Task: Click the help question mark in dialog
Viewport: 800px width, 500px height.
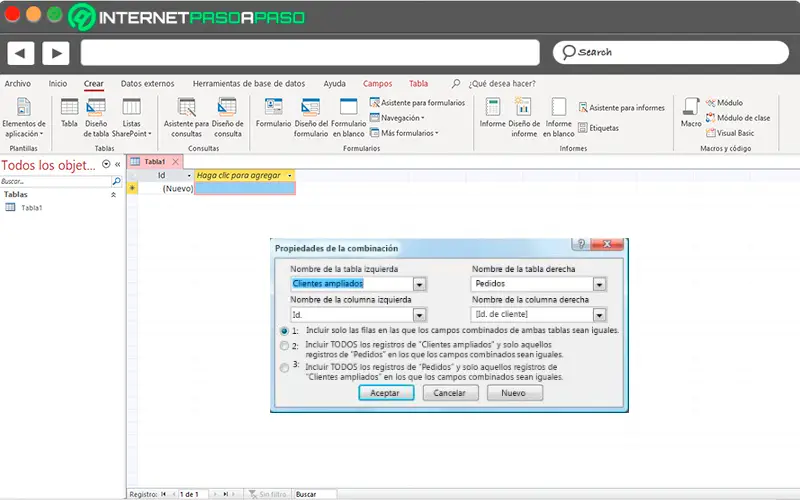Action: coord(581,244)
